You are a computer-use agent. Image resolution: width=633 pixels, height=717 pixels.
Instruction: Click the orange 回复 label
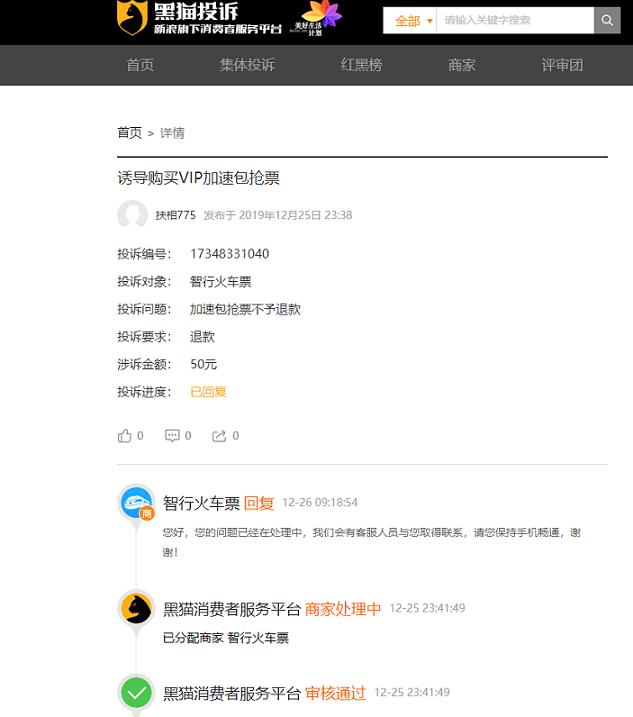coord(259,503)
